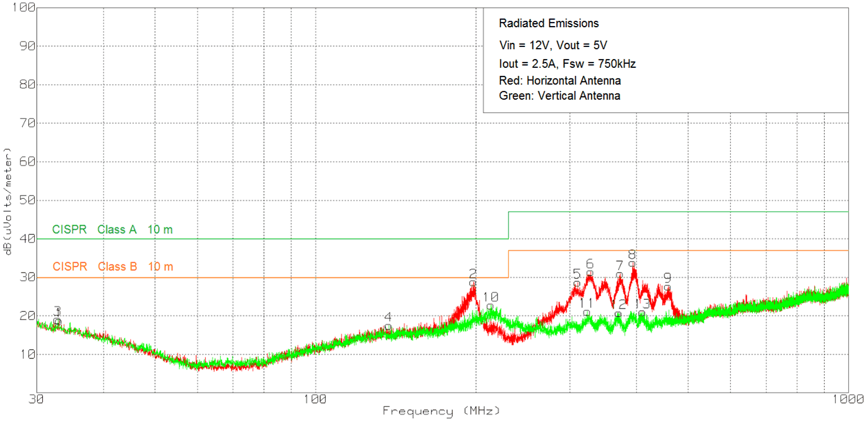Select peak marker 2 near 200 MHz
The height and width of the screenshot is (424, 868).
pyautogui.click(x=473, y=282)
